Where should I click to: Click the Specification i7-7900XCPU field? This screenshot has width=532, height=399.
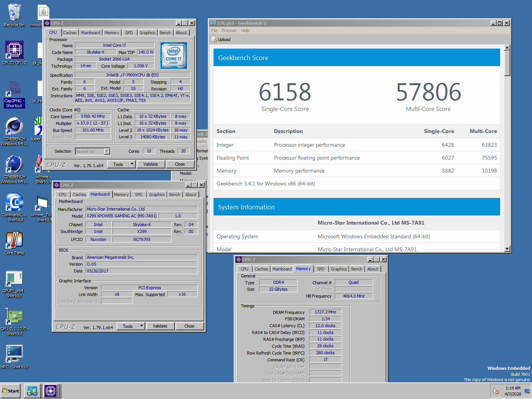pos(133,75)
